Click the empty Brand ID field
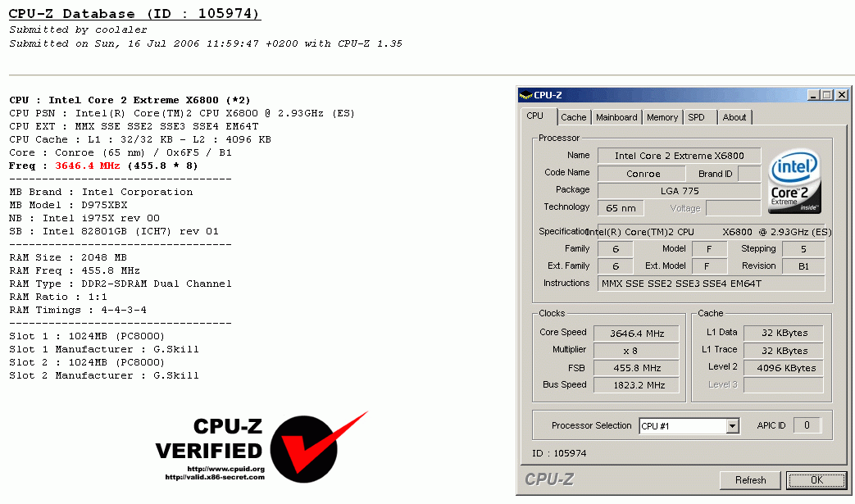855x504 pixels. tap(749, 174)
